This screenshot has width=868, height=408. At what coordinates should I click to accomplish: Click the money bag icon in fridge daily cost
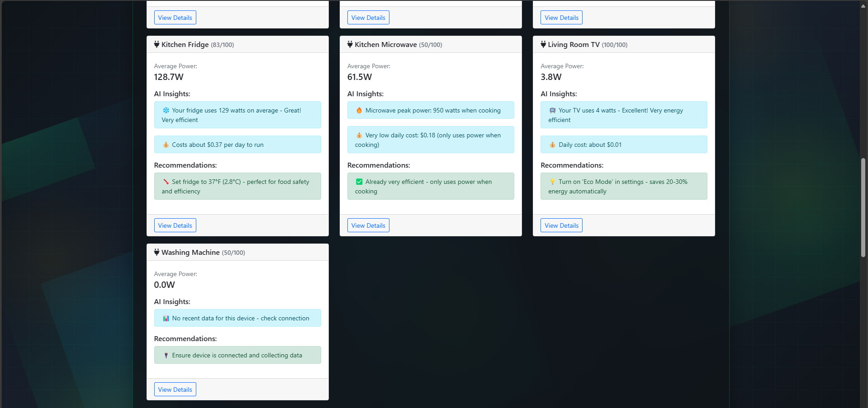pyautogui.click(x=166, y=145)
